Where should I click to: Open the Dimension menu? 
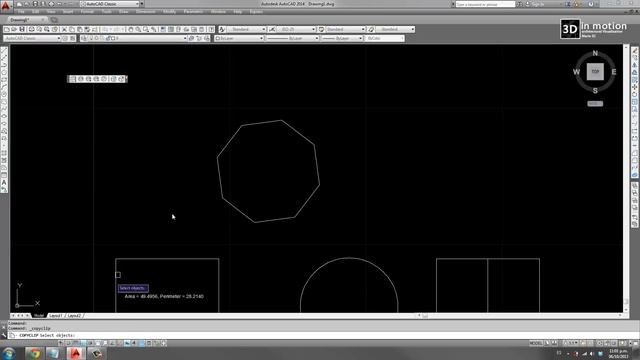[x=145, y=12]
